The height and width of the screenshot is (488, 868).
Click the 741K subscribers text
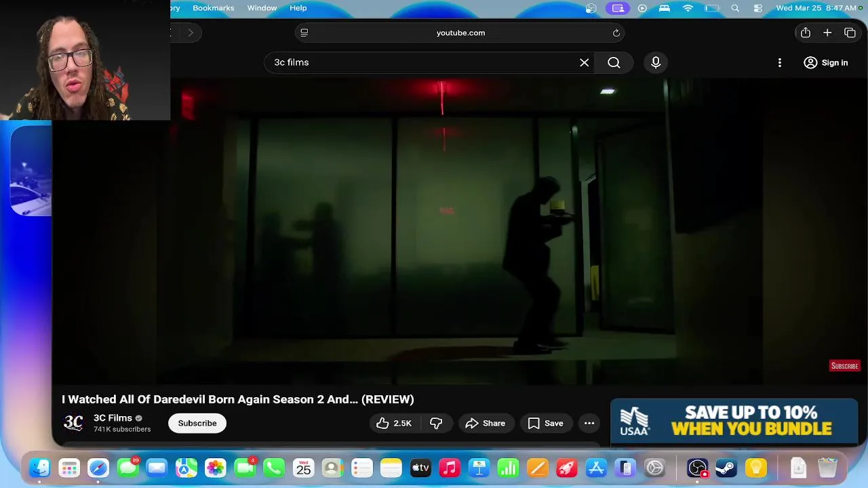tap(122, 430)
